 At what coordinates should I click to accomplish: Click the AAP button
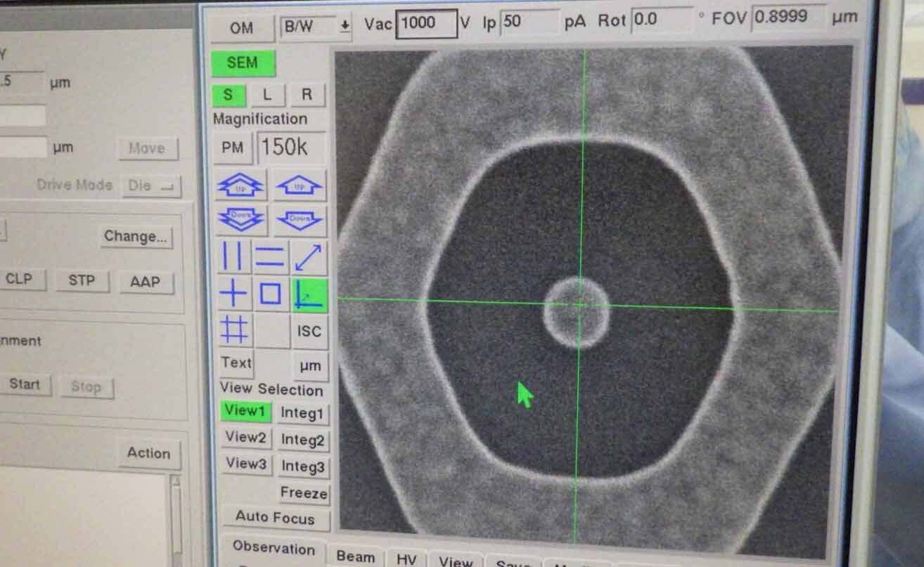[145, 282]
